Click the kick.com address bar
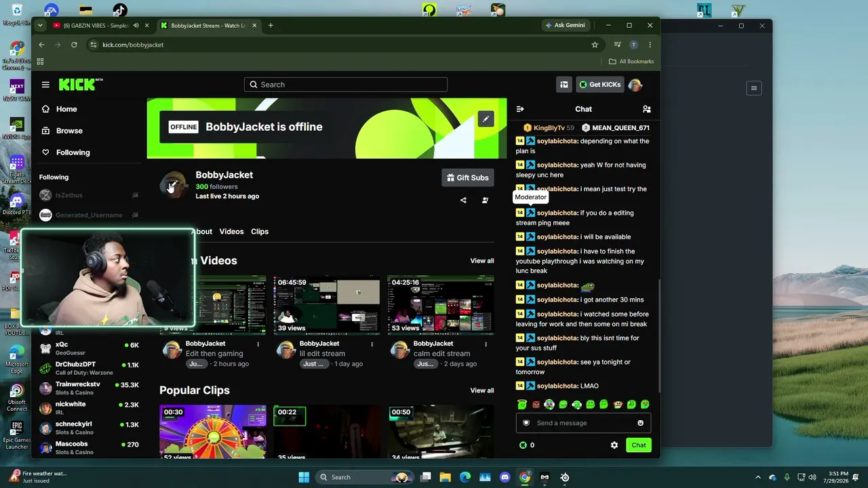This screenshot has height=488, width=868. tap(346, 45)
